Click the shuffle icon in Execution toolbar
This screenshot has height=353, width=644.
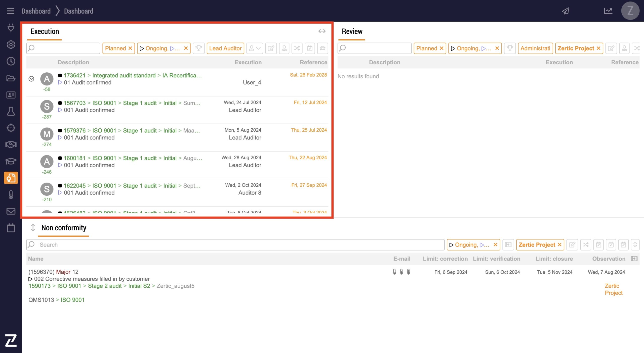tap(297, 48)
